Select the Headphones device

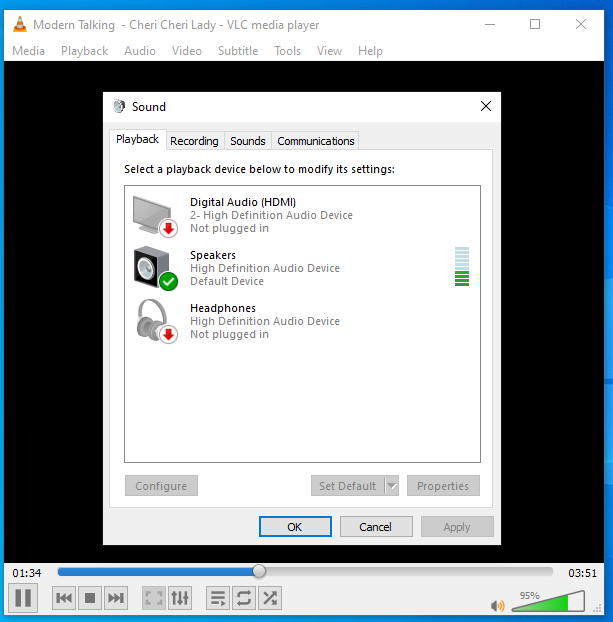pyautogui.click(x=302, y=321)
